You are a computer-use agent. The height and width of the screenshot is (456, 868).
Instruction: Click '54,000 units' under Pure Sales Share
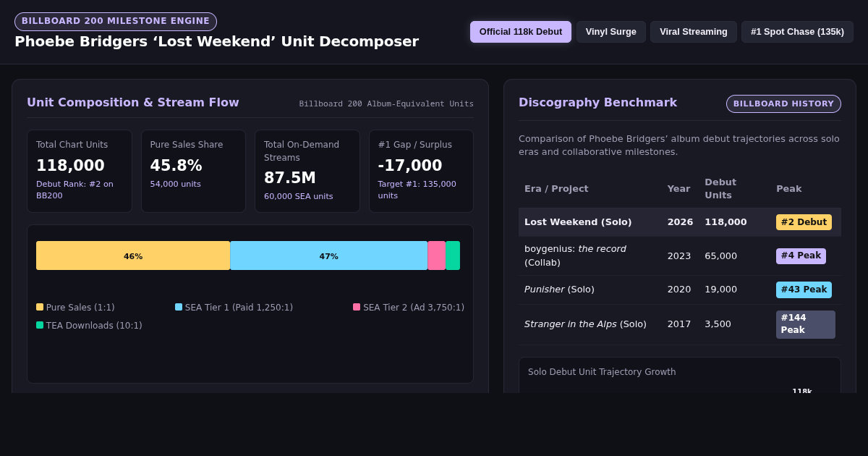tap(176, 185)
